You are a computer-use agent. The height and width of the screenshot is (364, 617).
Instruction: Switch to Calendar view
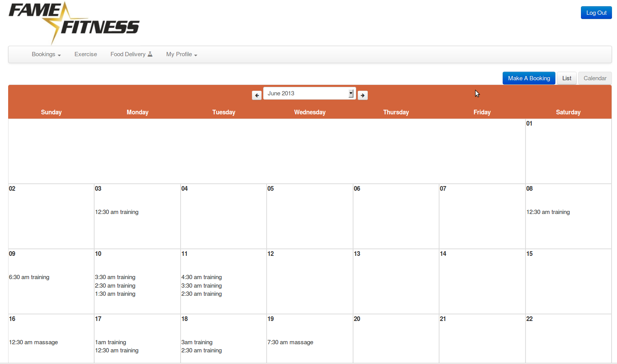(x=595, y=78)
